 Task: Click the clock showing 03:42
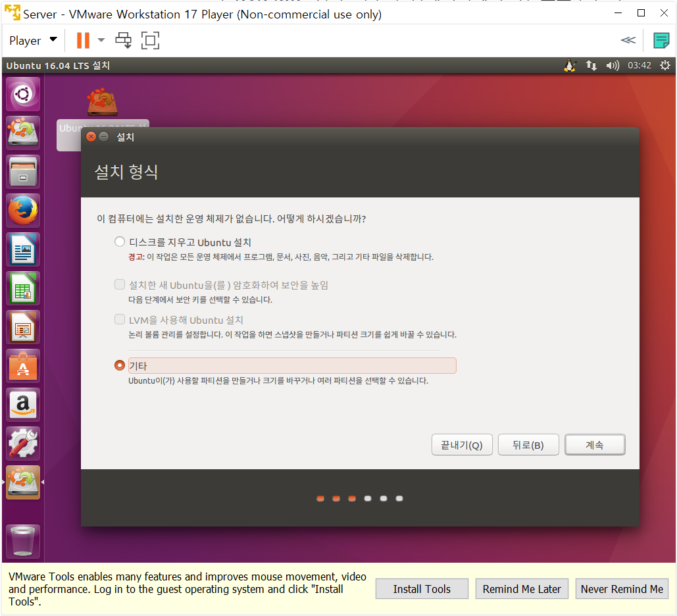(639, 66)
